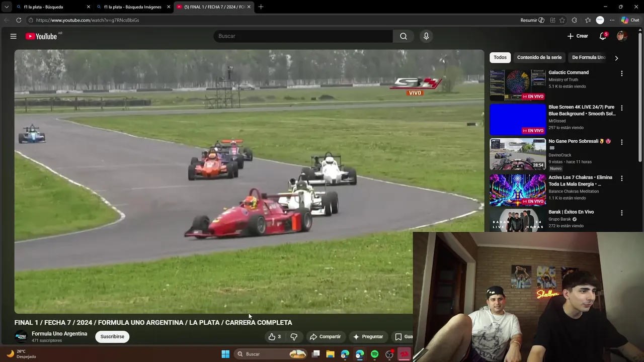Open Spotify from the taskbar
Image resolution: width=644 pixels, height=362 pixels.
pyautogui.click(x=375, y=354)
